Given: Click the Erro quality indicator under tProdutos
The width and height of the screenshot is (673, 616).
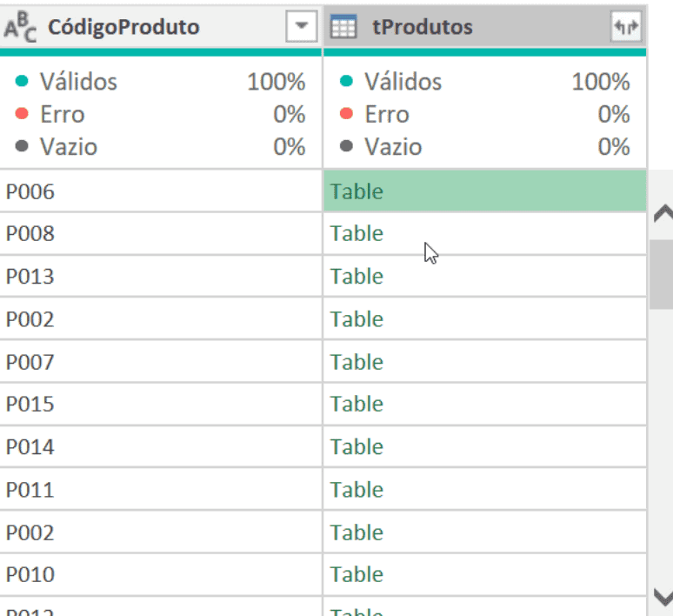Looking at the screenshot, I should 386,114.
